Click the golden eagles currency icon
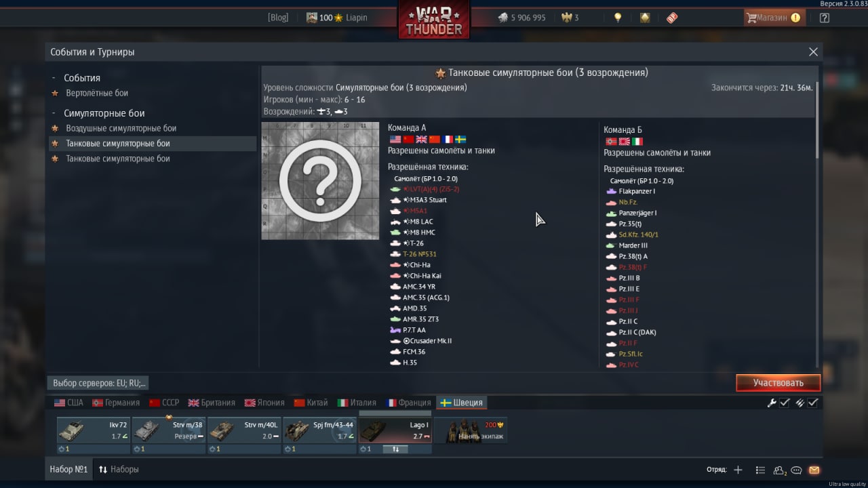This screenshot has width=868, height=488. click(567, 18)
